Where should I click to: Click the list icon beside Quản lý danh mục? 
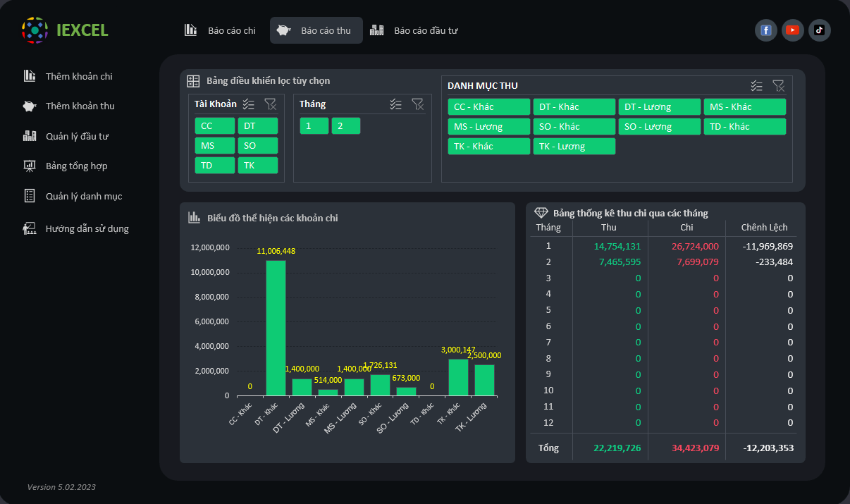pyautogui.click(x=30, y=196)
